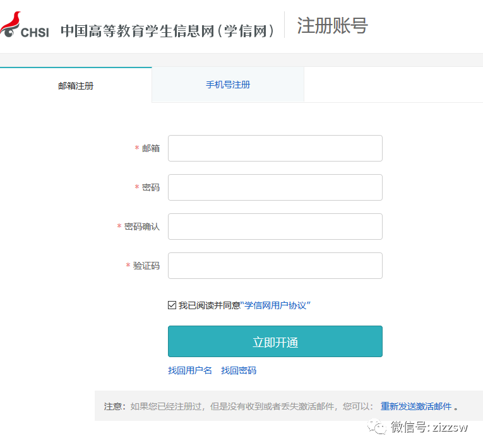
Task: Click into the 密码 input field
Action: (x=275, y=187)
